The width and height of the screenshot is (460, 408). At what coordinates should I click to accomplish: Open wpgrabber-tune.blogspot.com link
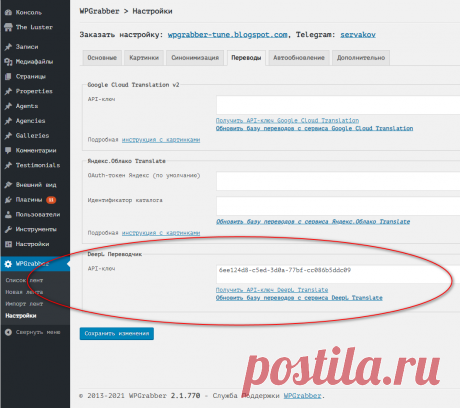tap(227, 35)
